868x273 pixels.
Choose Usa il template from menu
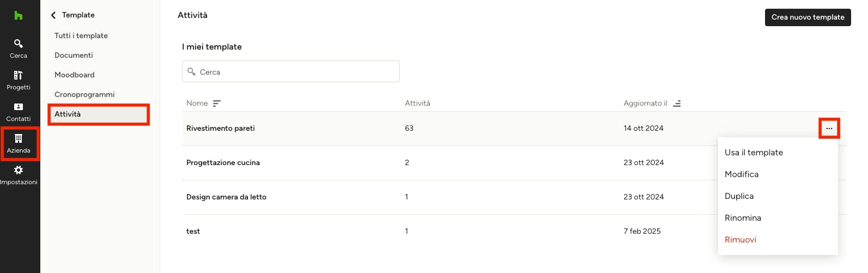pyautogui.click(x=754, y=153)
